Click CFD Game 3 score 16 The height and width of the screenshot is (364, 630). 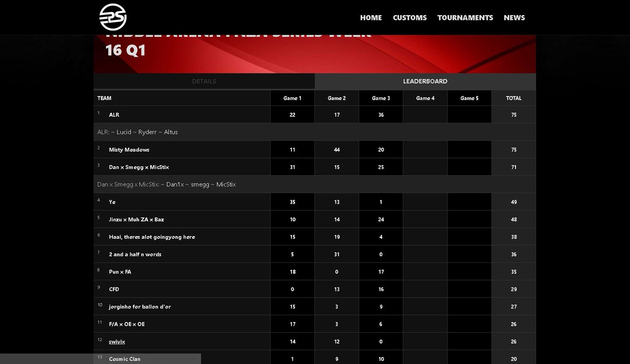pyautogui.click(x=381, y=289)
